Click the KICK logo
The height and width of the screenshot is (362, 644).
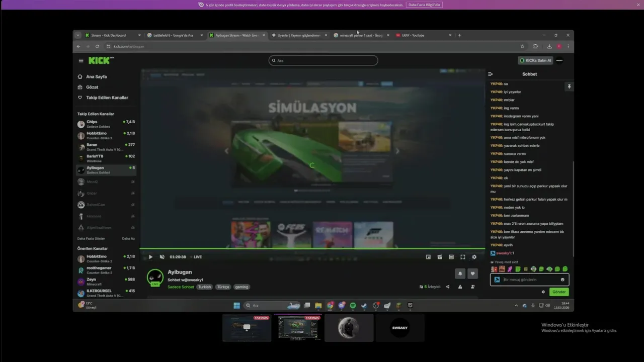(101, 60)
